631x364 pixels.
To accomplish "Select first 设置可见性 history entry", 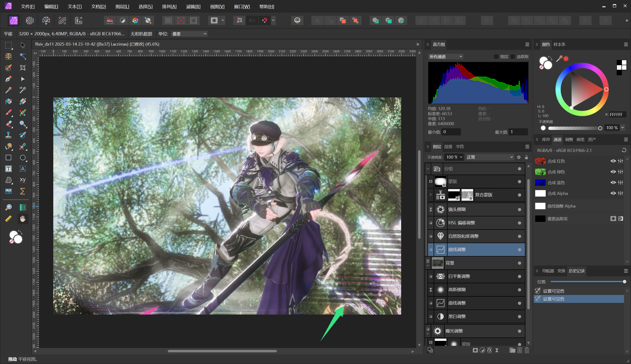I will tap(579, 291).
